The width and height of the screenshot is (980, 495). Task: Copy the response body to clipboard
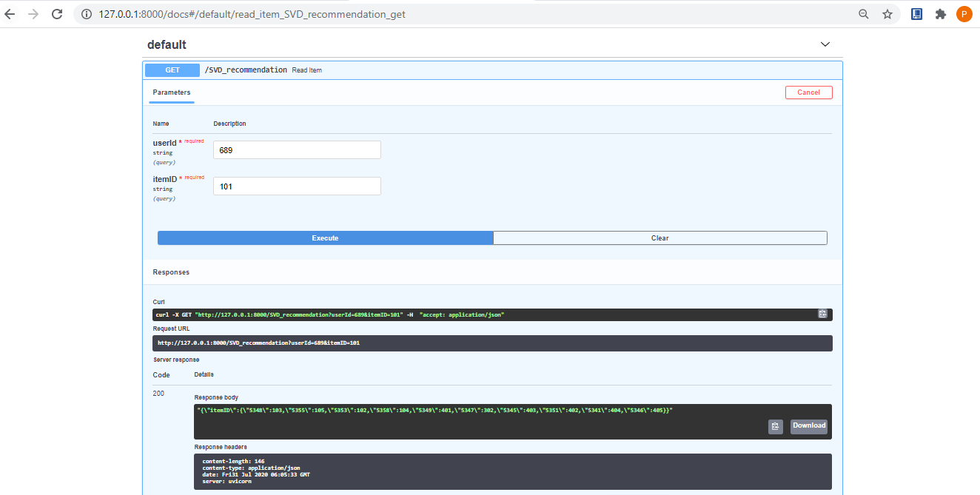point(775,426)
